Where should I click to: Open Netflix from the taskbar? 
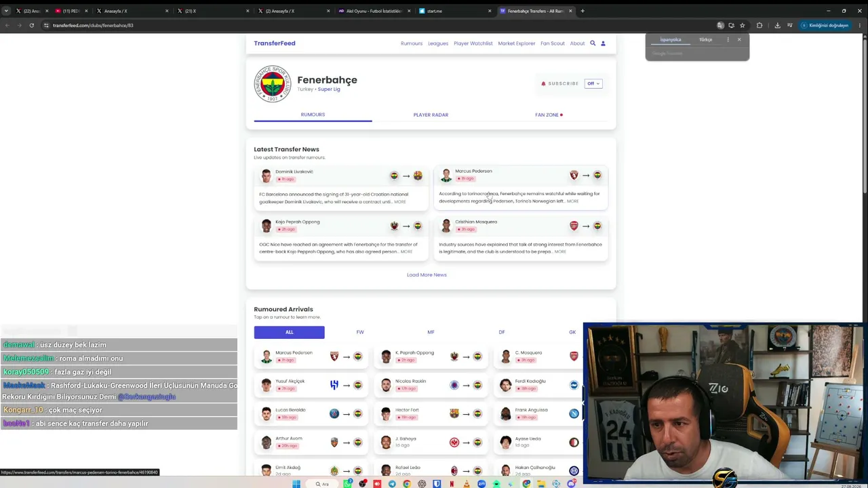(452, 484)
